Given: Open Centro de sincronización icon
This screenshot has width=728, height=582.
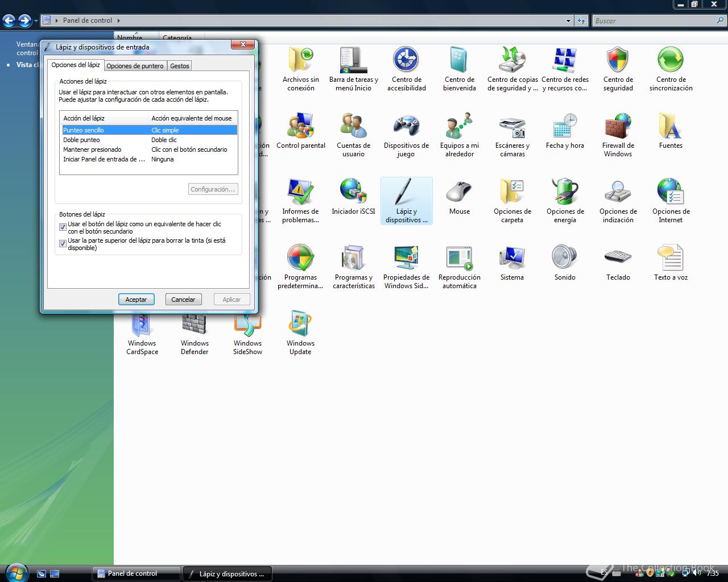Looking at the screenshot, I should point(671,69).
